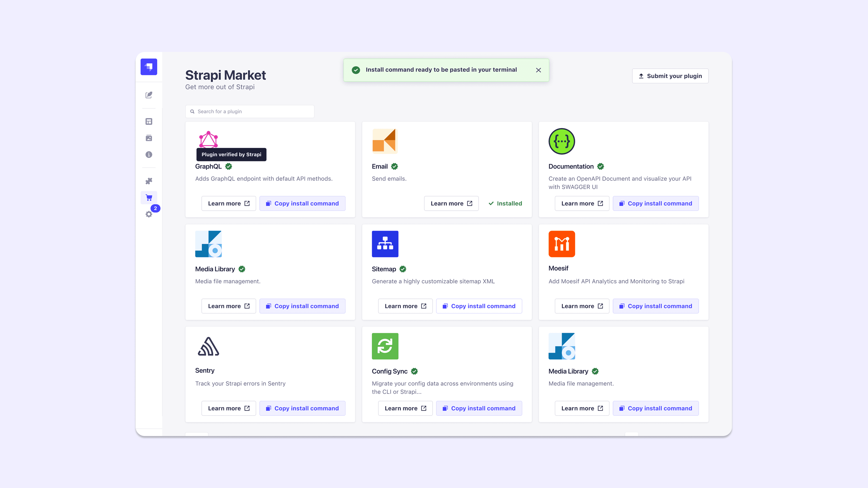Open Learn more for Documentation
Viewport: 868px width, 488px height.
click(x=582, y=203)
